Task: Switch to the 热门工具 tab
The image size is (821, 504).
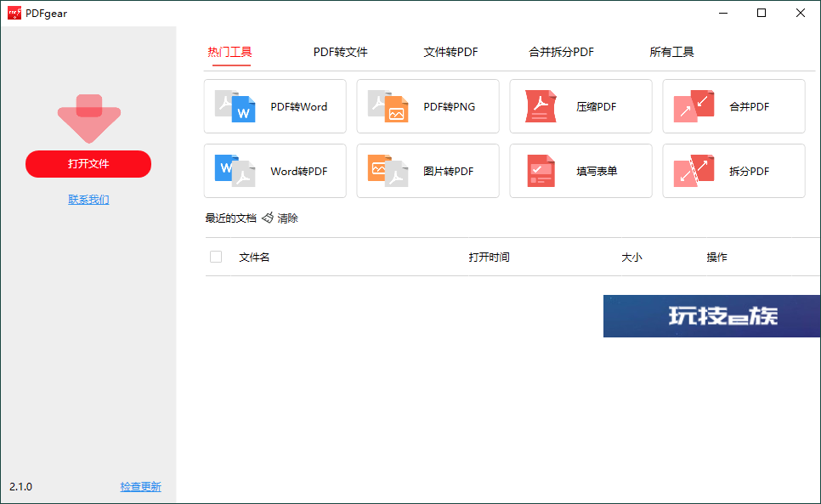Action: point(229,52)
